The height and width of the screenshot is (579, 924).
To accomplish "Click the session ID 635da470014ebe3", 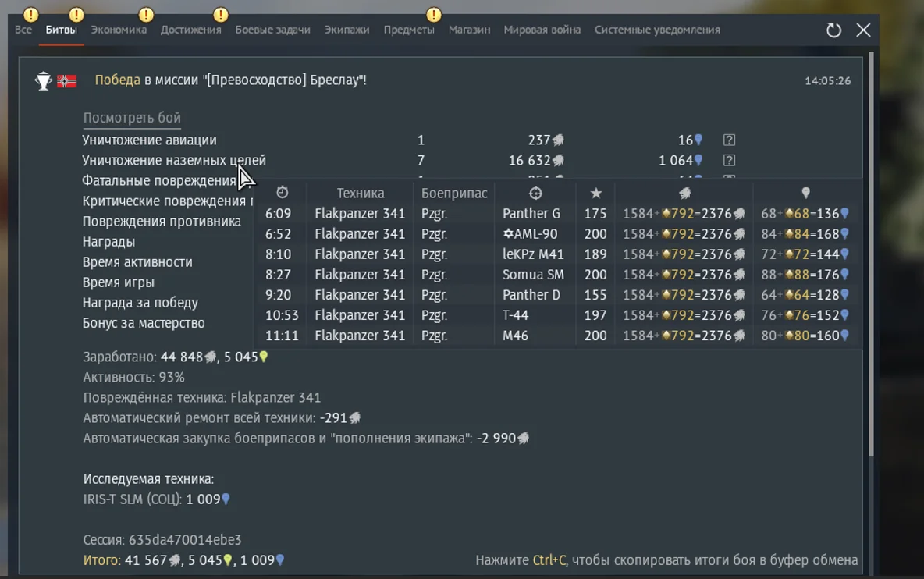I will tap(185, 539).
